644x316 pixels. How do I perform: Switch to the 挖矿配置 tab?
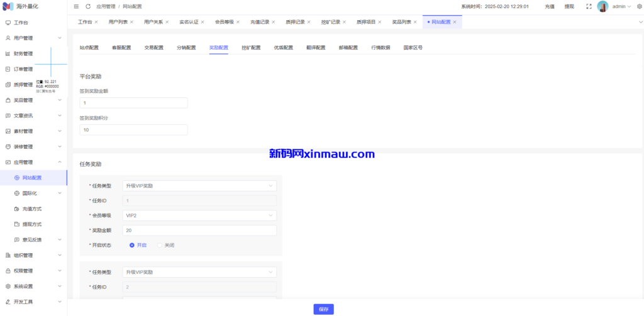[252, 48]
